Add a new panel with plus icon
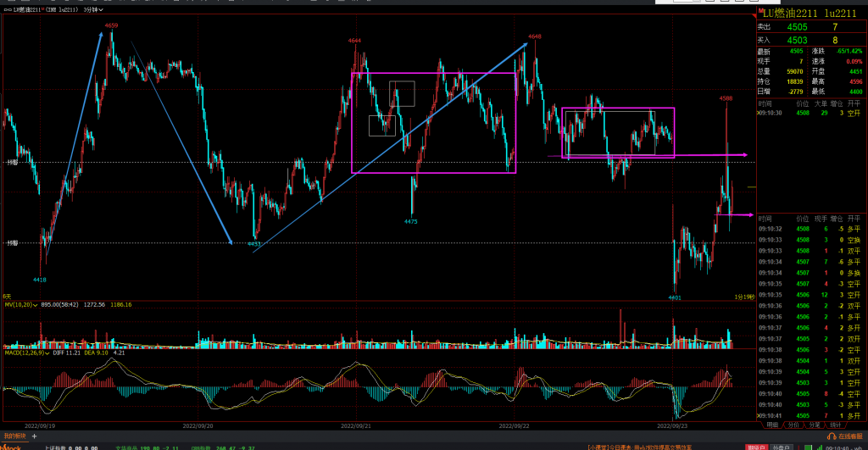 pos(35,436)
